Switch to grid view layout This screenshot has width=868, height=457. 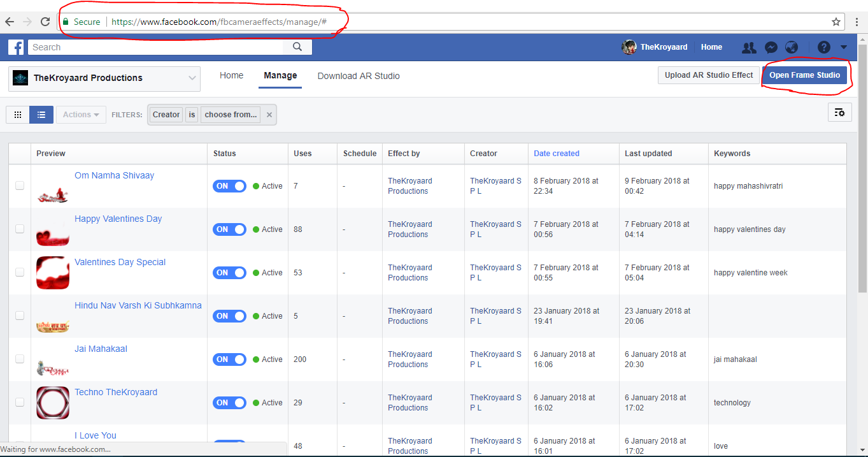point(18,115)
